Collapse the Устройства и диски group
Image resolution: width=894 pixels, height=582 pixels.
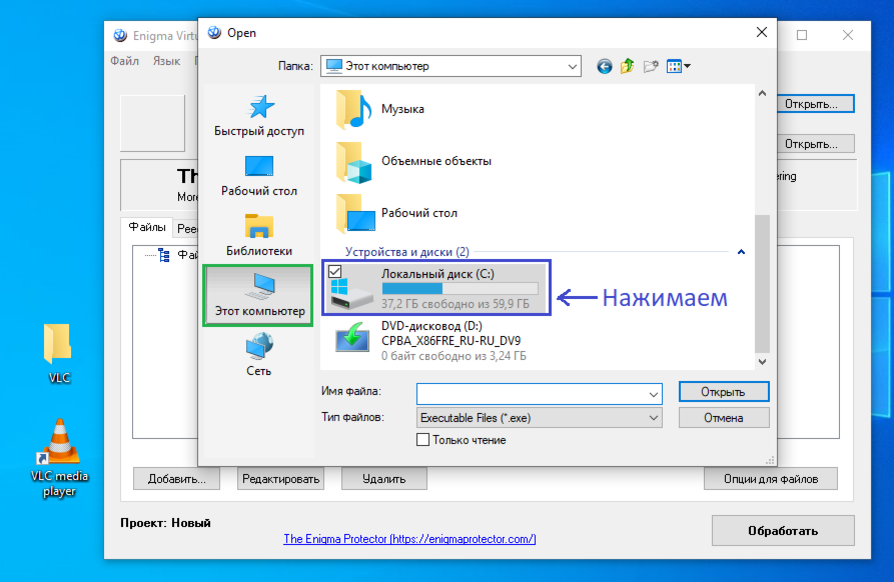coord(741,252)
